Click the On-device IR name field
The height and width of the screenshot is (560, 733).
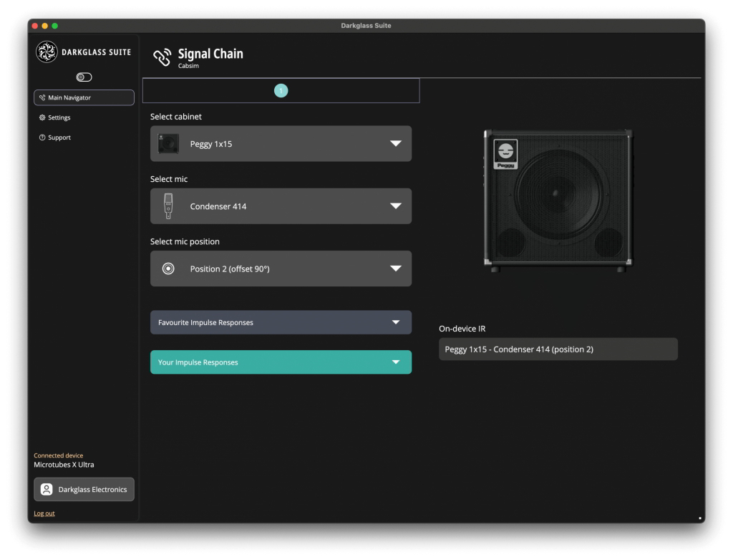tap(558, 349)
